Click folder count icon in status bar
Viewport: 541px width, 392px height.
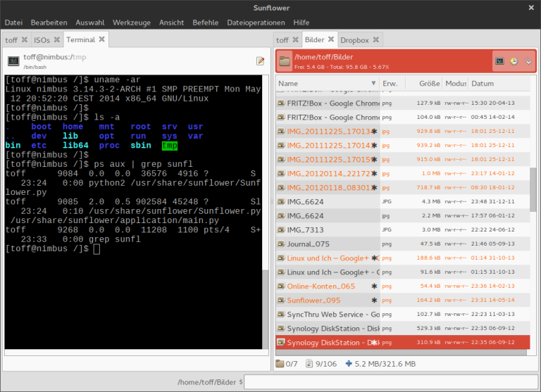280,363
